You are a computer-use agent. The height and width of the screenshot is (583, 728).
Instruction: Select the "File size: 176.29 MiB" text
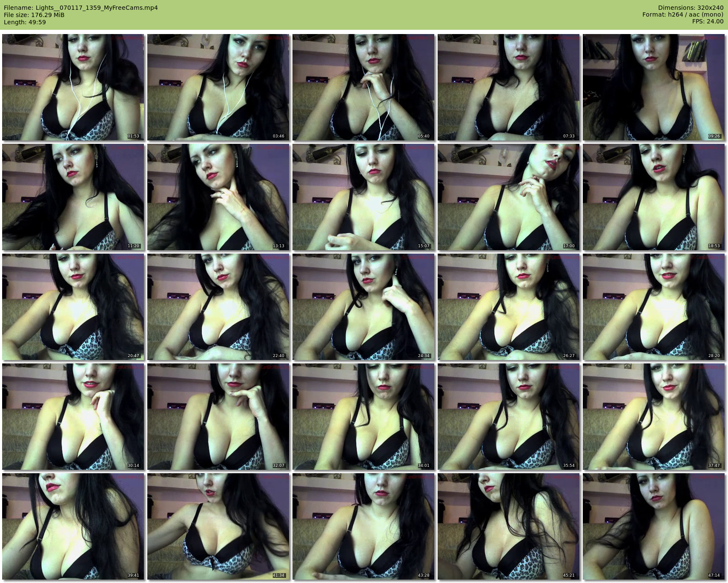[x=34, y=15]
